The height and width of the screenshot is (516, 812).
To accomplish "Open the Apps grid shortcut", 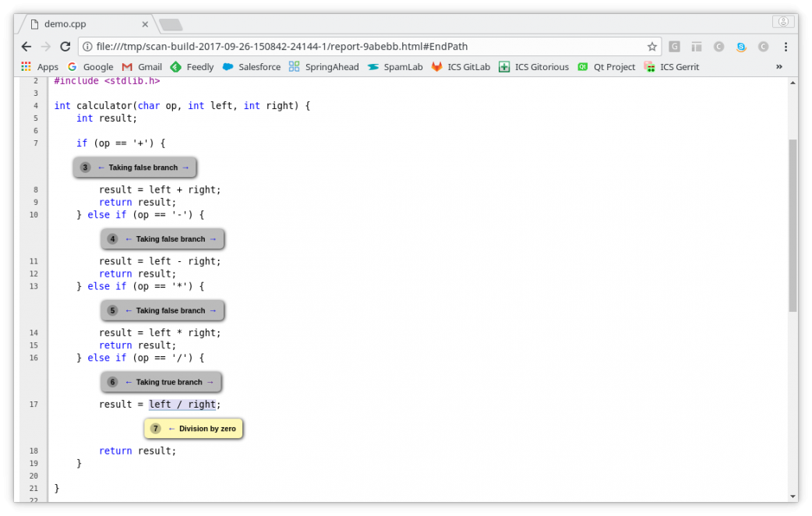I will [x=40, y=67].
